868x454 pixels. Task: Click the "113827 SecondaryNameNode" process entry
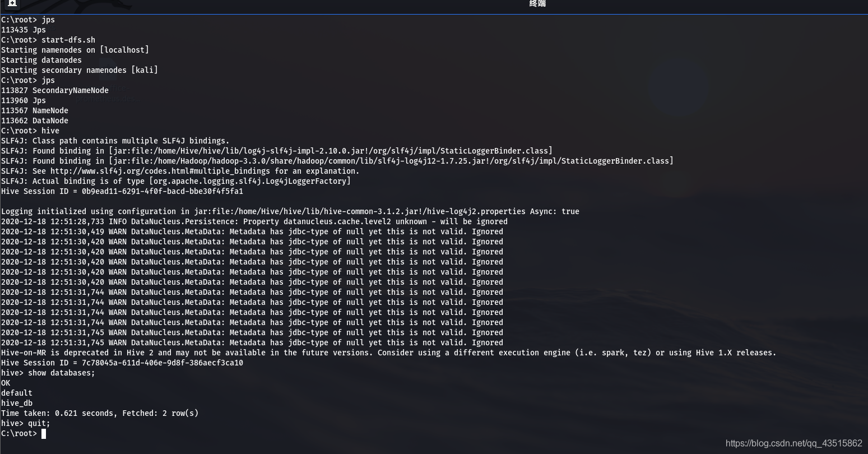pos(55,90)
